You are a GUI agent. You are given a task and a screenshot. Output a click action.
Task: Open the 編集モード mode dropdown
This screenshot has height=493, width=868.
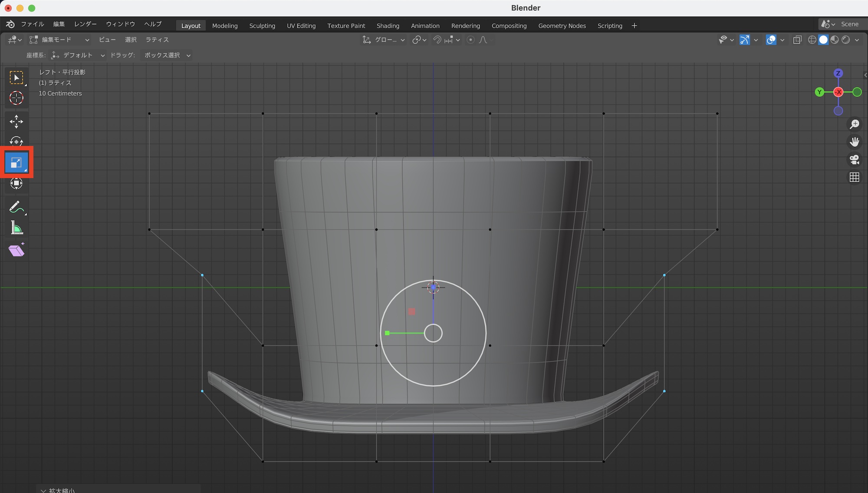pyautogui.click(x=59, y=40)
